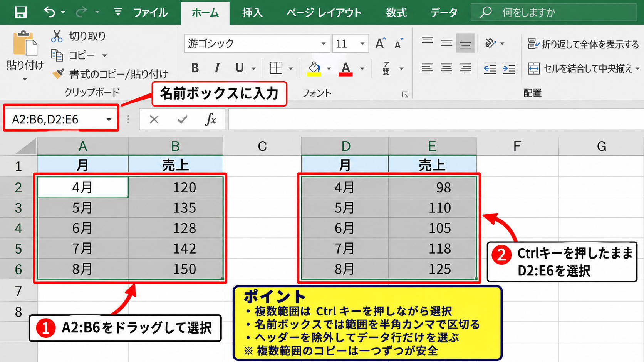Click the Redo arrow icon

pos(82,12)
